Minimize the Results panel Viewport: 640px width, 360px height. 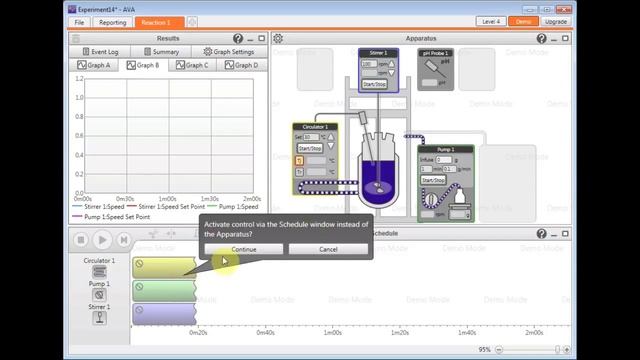tap(250, 39)
